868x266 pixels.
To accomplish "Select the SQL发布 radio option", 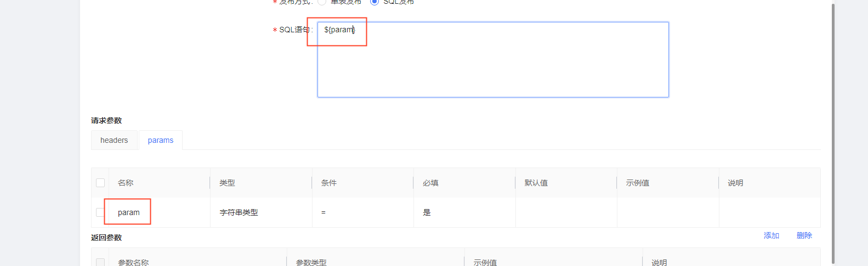I will click(375, 2).
